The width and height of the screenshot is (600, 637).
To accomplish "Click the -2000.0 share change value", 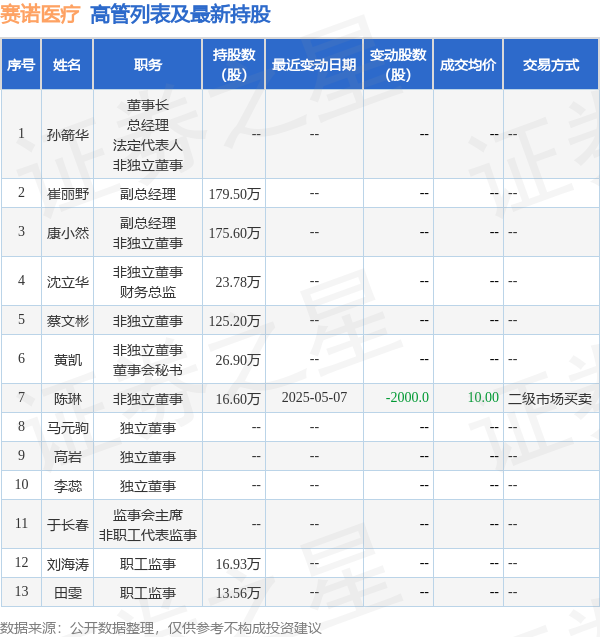I will (407, 397).
